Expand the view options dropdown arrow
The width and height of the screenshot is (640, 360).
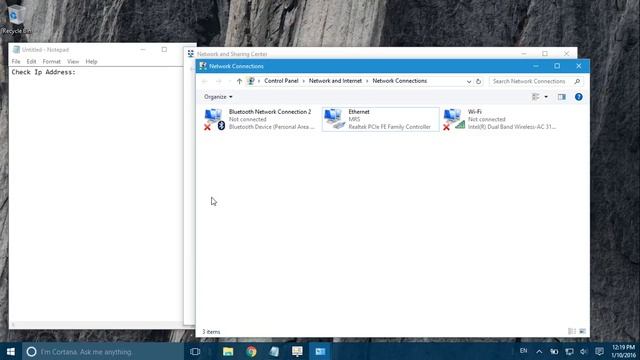[x=546, y=97]
